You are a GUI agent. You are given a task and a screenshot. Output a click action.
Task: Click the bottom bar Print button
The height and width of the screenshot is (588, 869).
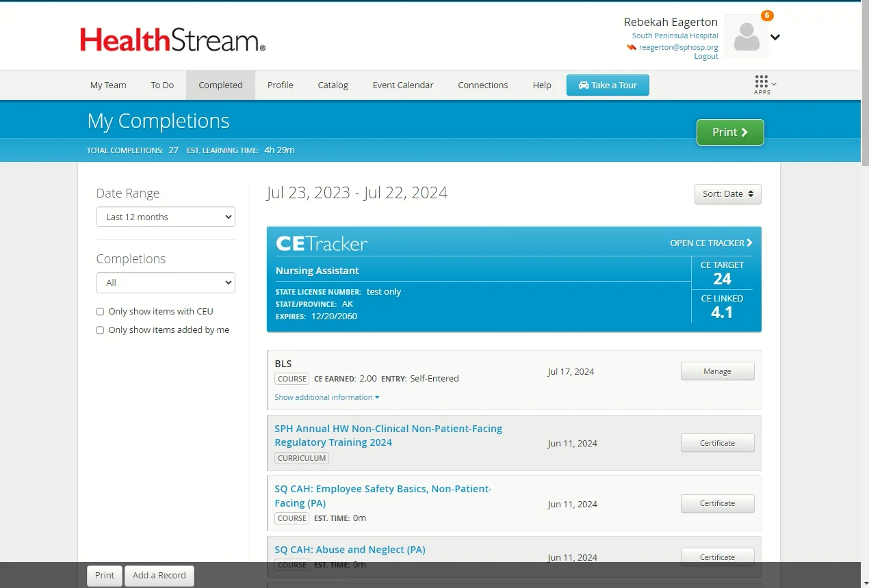tap(105, 576)
